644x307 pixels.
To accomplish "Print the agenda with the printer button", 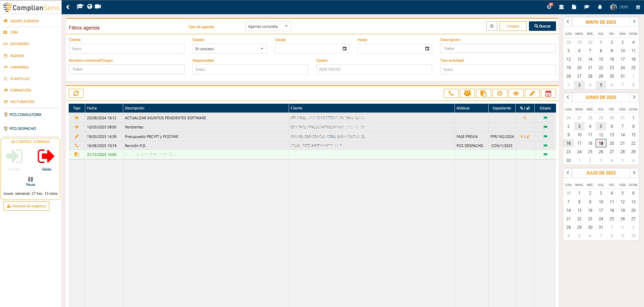I will tap(492, 26).
